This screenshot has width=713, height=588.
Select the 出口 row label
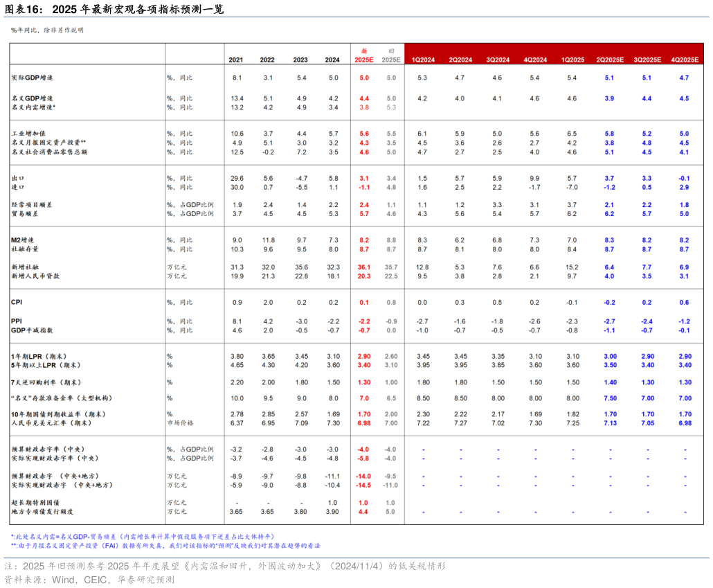pyautogui.click(x=18, y=179)
